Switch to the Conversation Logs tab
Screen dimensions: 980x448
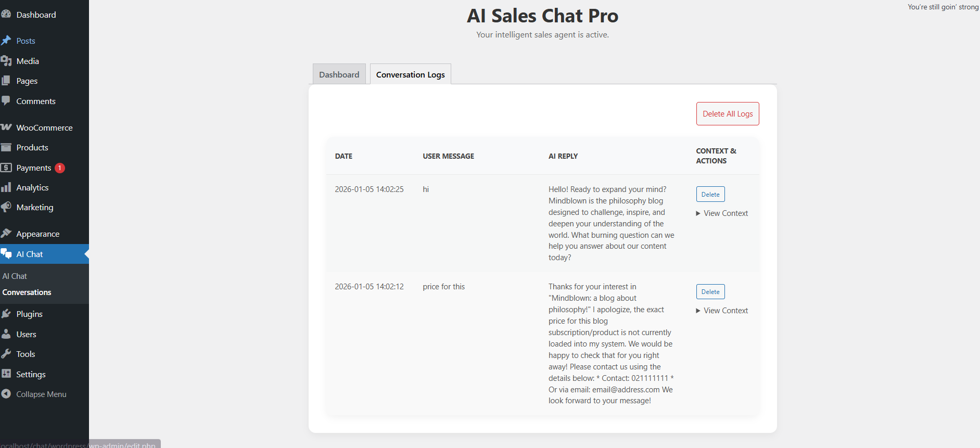(410, 74)
